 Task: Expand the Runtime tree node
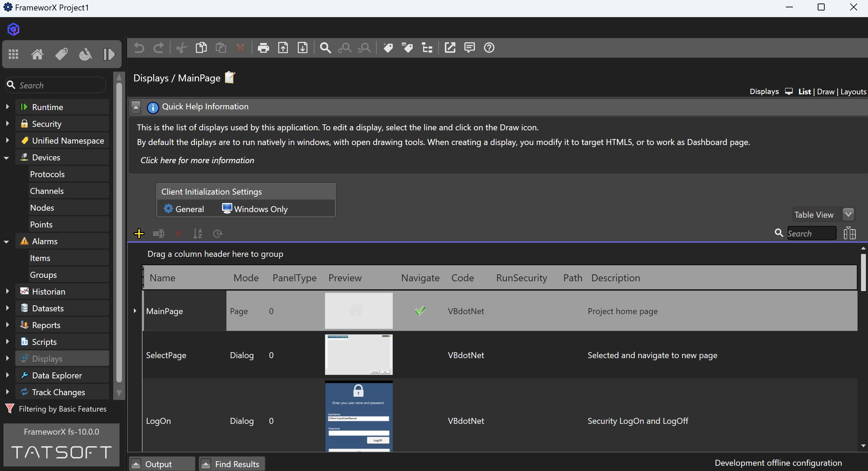pyautogui.click(x=7, y=107)
